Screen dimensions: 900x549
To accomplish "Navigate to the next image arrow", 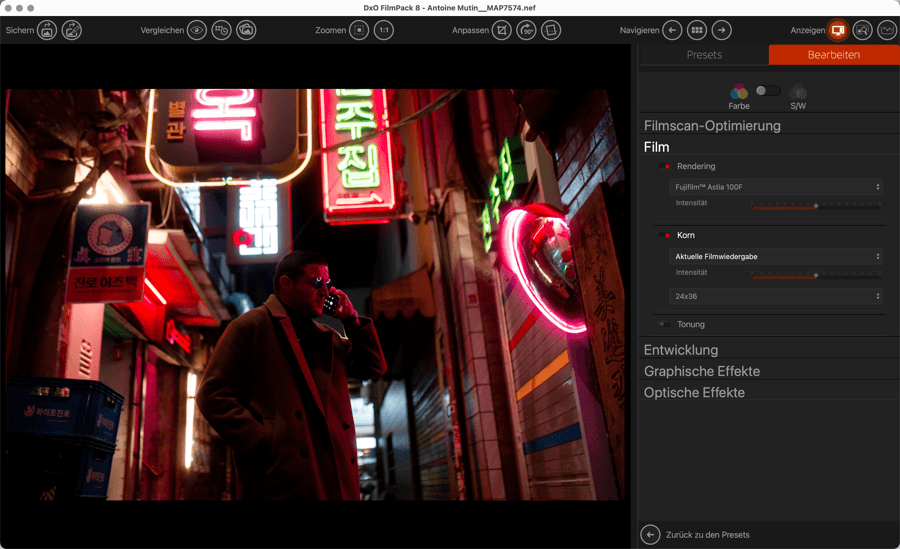I will click(722, 31).
